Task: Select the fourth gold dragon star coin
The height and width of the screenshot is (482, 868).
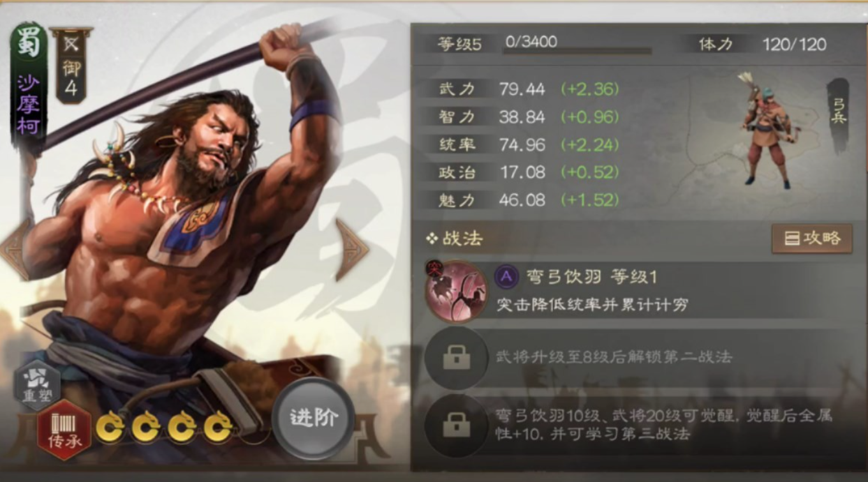Action: [x=219, y=427]
